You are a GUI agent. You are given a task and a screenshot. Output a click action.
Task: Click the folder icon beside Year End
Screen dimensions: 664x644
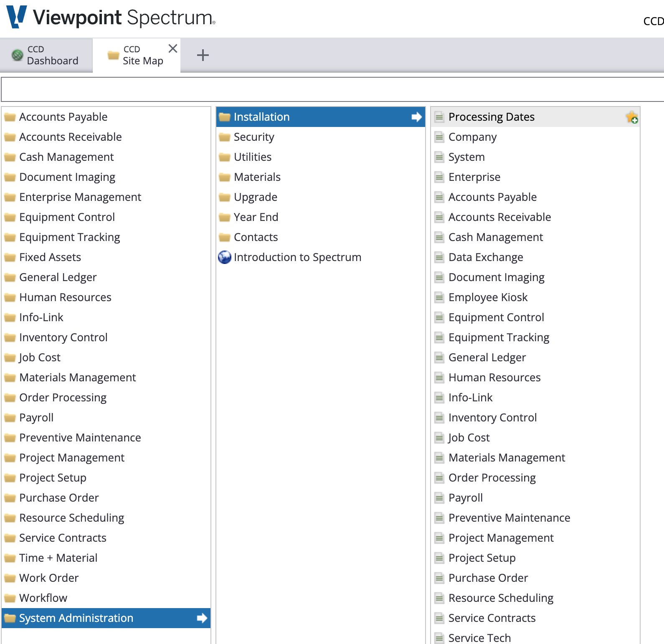click(x=225, y=217)
